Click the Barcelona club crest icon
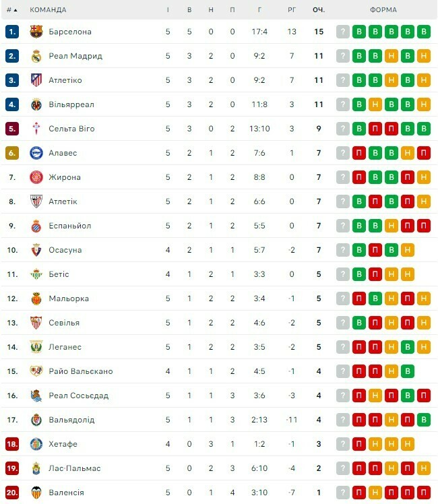 tap(36, 32)
